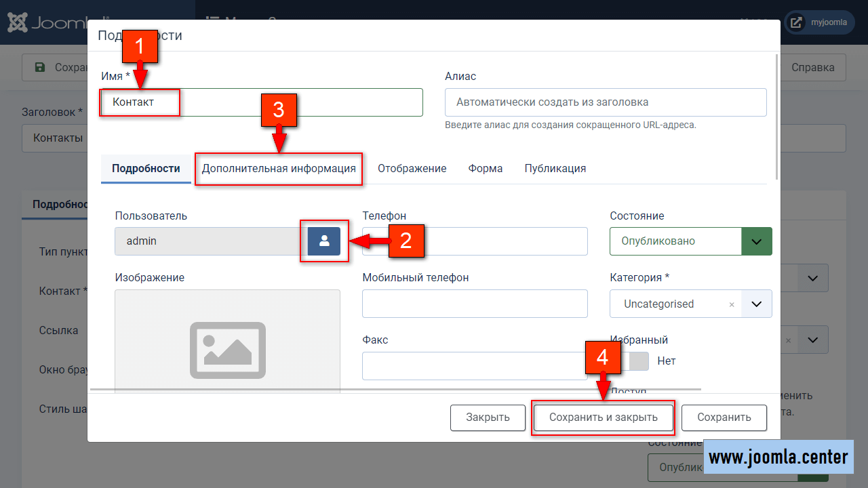868x488 pixels.
Task: Click the Сохранить button in dialog footer
Action: pyautogui.click(x=724, y=418)
